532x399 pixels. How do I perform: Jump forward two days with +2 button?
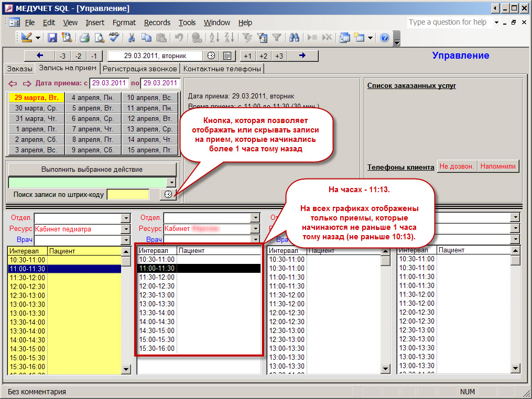coord(263,56)
